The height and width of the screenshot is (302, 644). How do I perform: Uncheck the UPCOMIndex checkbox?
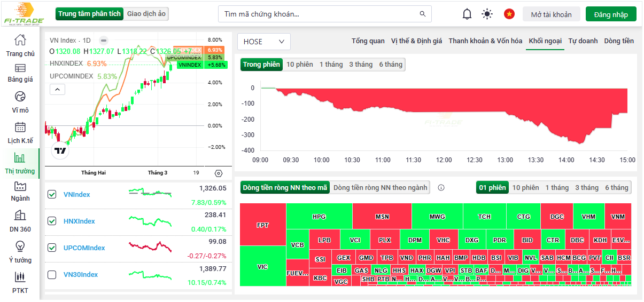point(52,248)
